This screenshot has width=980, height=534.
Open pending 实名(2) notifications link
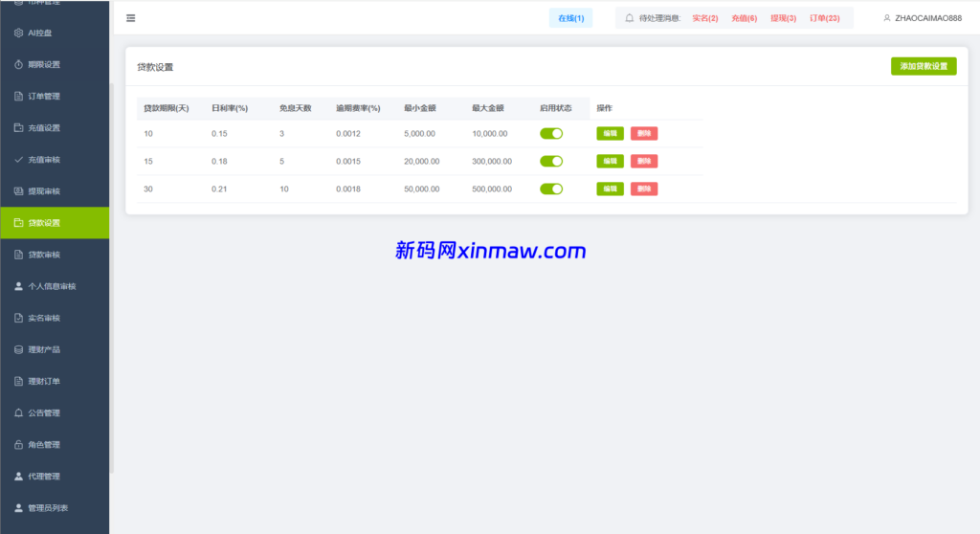click(x=705, y=18)
